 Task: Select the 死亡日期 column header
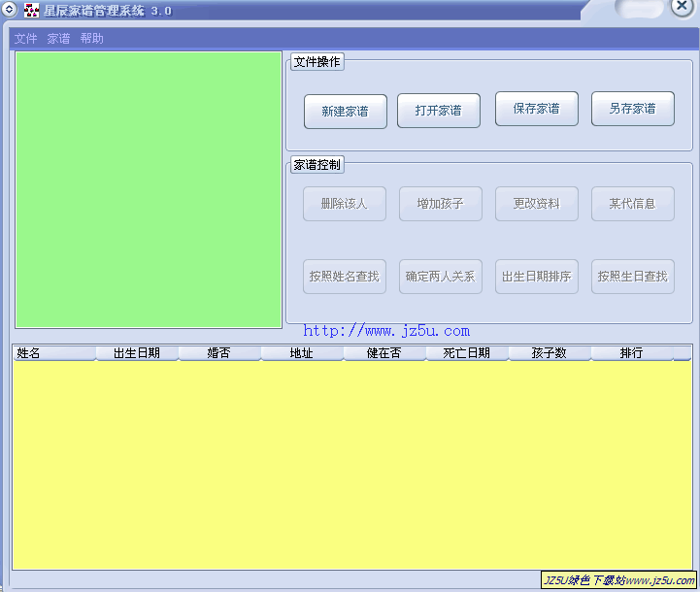coord(467,353)
